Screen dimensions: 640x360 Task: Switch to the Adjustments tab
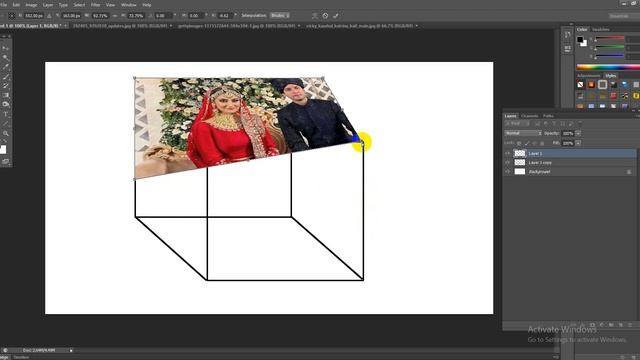589,76
